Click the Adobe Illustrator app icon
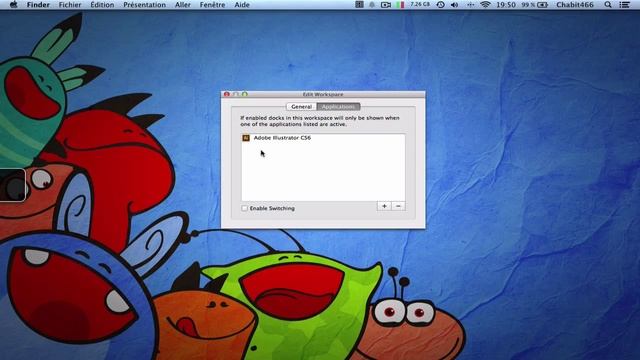The height and width of the screenshot is (360, 640). pos(246,138)
